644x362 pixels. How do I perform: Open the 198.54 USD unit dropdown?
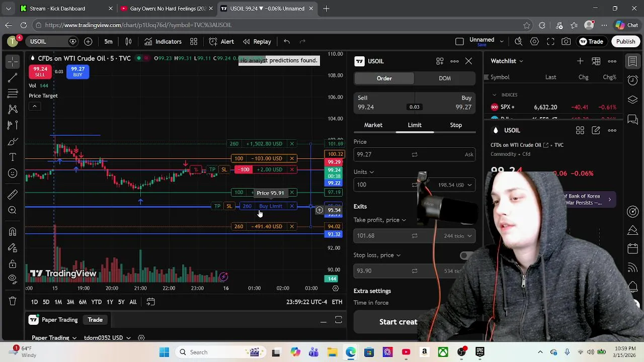click(x=455, y=185)
